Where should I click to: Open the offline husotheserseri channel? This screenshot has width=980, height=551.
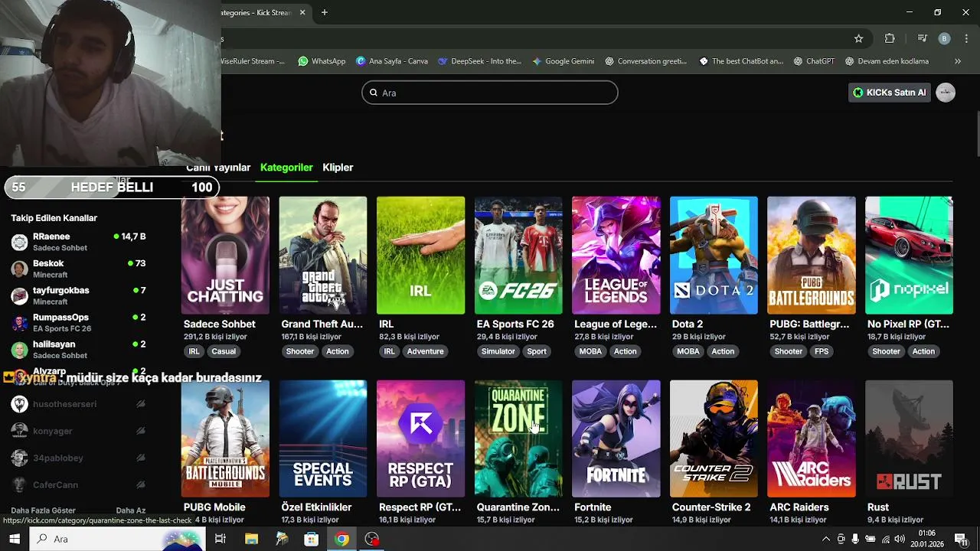click(79, 404)
